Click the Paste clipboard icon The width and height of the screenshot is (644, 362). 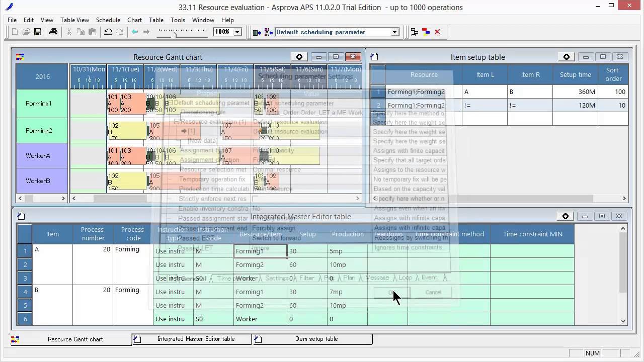tap(92, 32)
